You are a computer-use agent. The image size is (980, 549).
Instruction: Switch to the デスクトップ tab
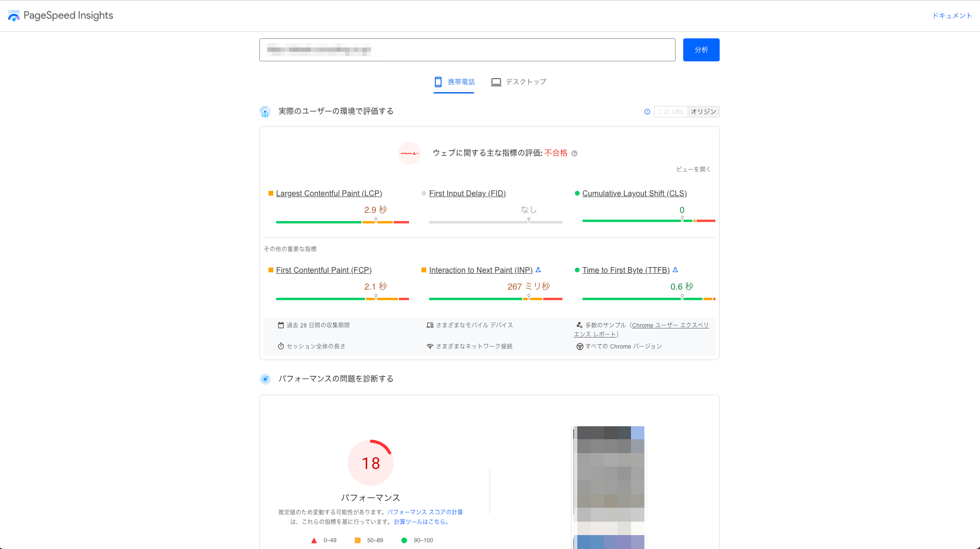point(519,82)
